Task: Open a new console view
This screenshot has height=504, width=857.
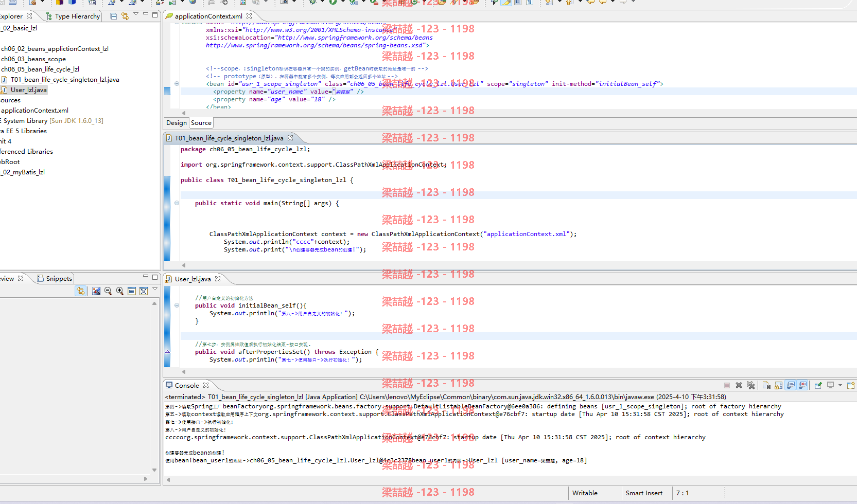Action: click(x=850, y=385)
